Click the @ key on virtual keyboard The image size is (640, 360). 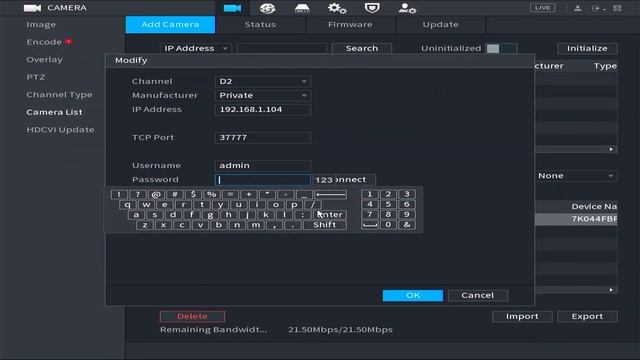point(156,194)
